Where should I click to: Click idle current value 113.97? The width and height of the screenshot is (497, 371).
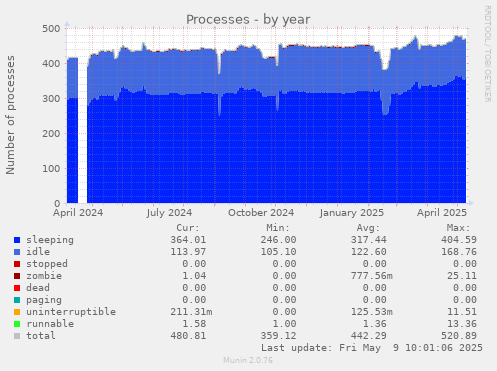click(188, 252)
